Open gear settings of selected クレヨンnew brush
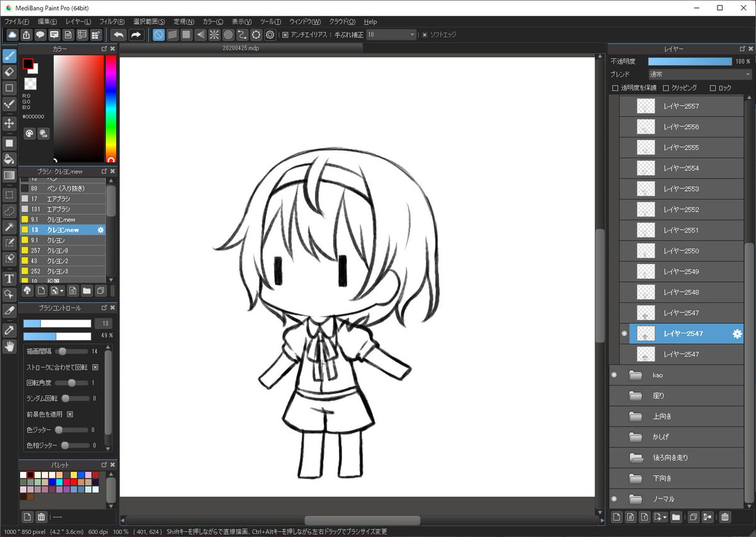 (100, 230)
